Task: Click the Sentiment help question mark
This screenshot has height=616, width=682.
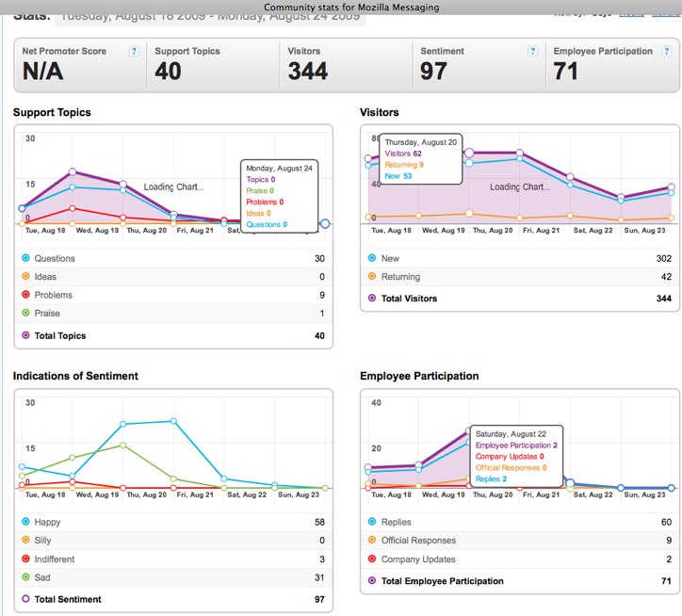Action: [534, 51]
